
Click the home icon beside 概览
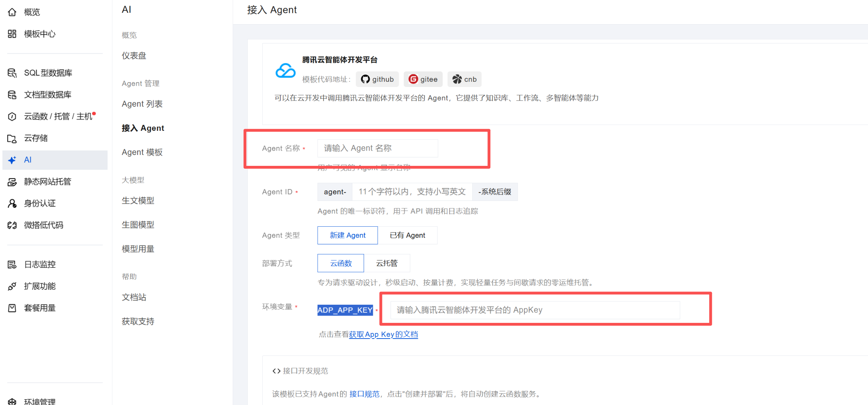[12, 12]
